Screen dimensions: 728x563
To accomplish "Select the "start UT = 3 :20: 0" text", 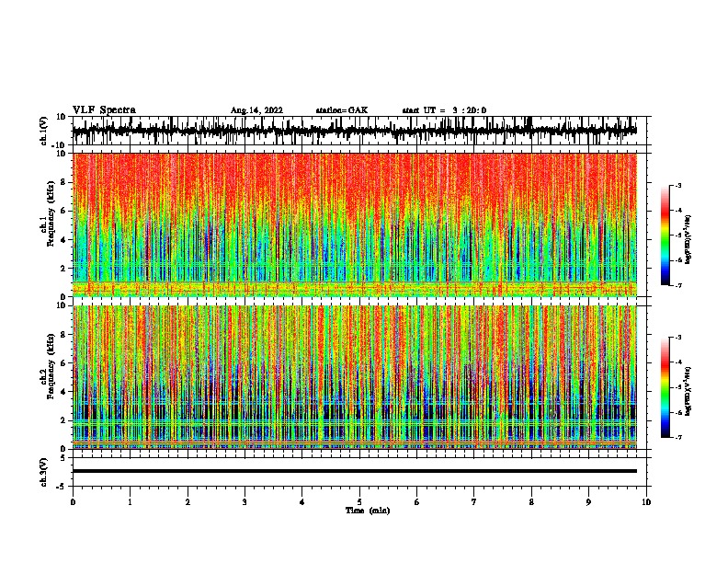I will coord(444,110).
